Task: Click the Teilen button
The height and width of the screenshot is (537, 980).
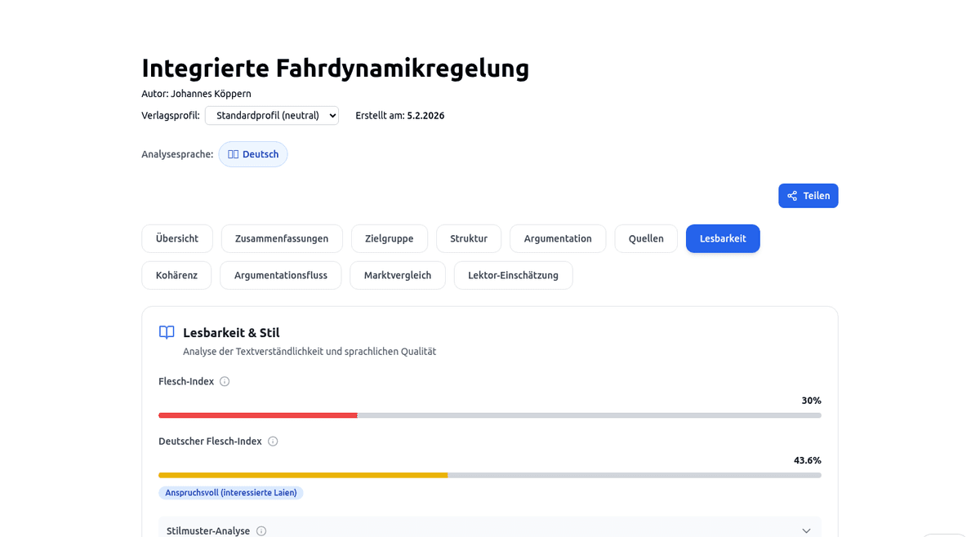Action: [808, 196]
